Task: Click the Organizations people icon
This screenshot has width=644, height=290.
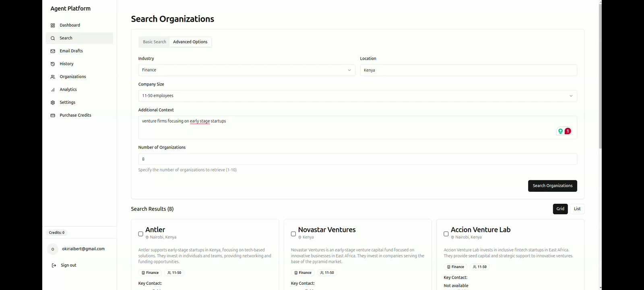Action: (53, 77)
